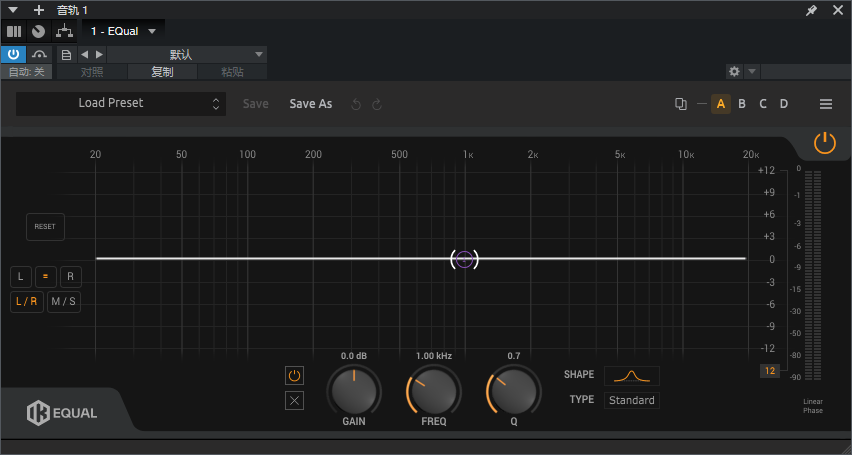
Task: Open the SHAPE bell curve selector
Action: tap(631, 376)
